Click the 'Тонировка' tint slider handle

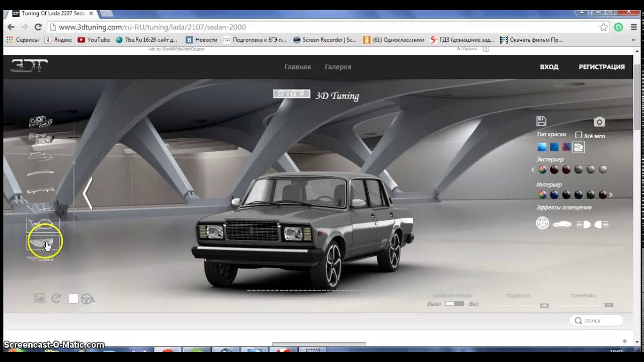(x=609, y=305)
